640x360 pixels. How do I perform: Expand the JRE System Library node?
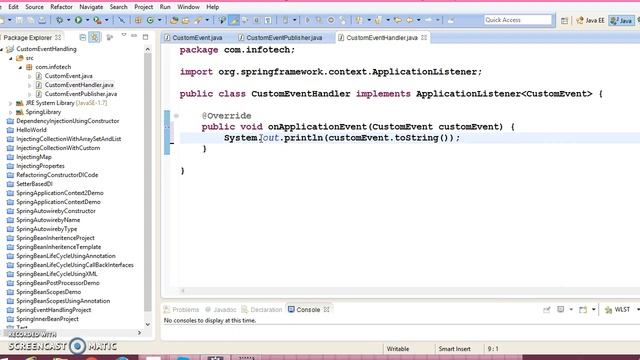click(11, 103)
